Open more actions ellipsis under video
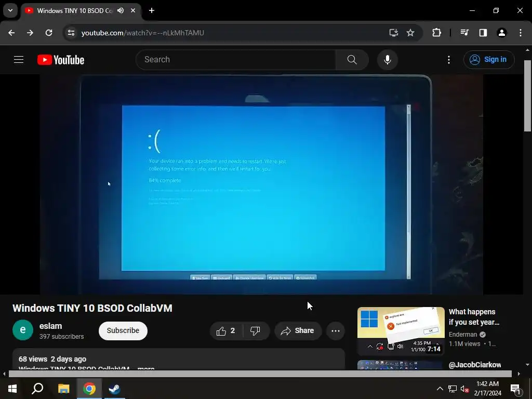The width and height of the screenshot is (532, 399). coord(336,331)
